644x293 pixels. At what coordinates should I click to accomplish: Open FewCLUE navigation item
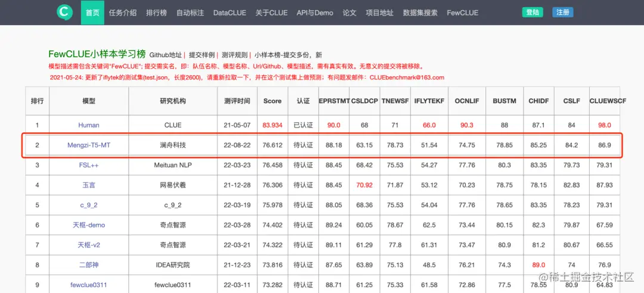[x=463, y=13]
